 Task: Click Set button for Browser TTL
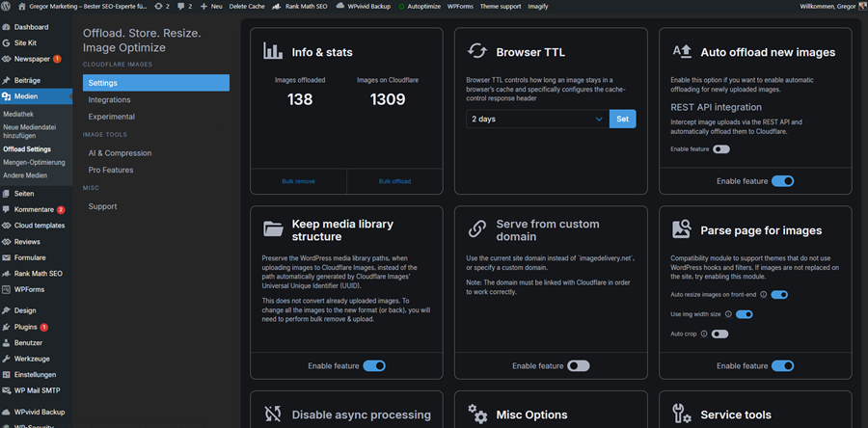[x=623, y=119]
